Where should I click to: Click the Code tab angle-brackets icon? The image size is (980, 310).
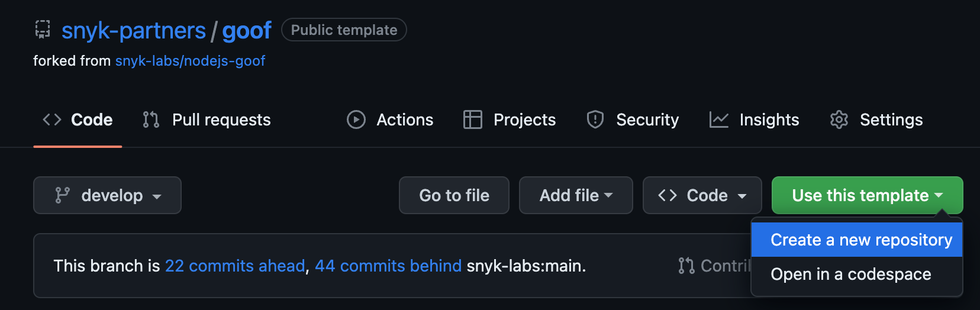pos(52,120)
